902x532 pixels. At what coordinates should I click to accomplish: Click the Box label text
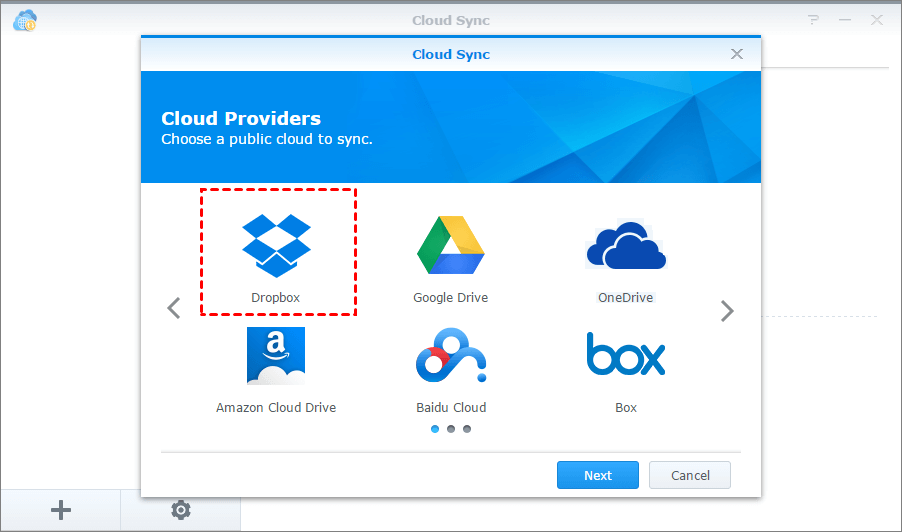(626, 407)
